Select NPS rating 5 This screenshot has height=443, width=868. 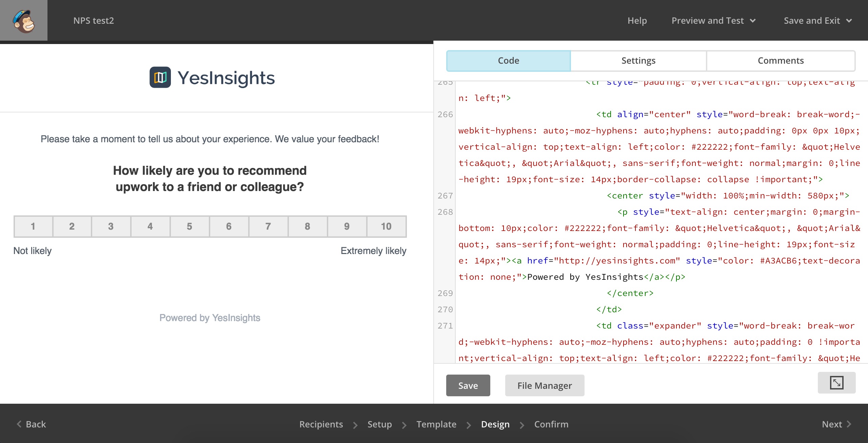tap(190, 226)
